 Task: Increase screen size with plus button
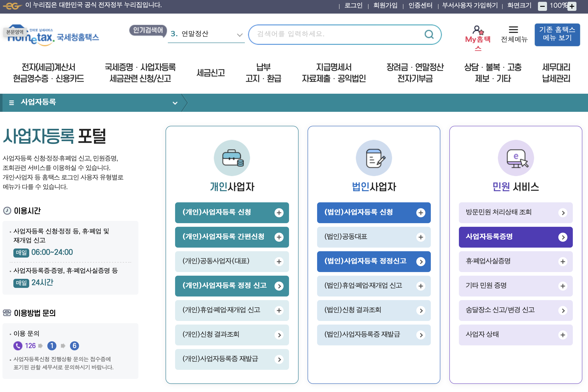pos(572,6)
